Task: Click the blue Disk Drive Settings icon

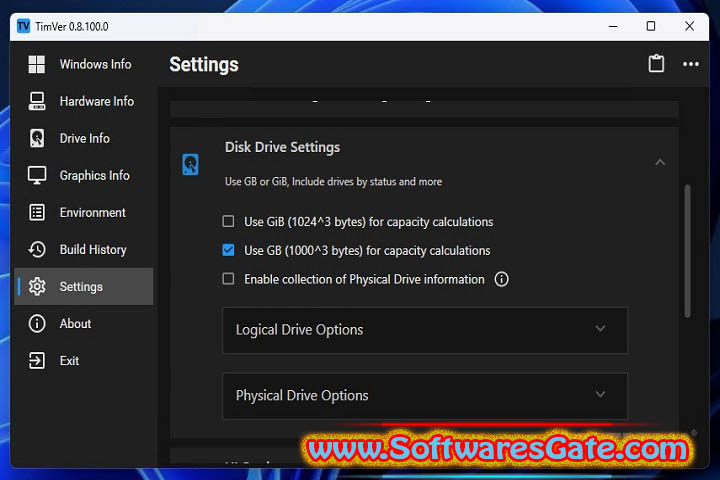Action: click(x=191, y=164)
